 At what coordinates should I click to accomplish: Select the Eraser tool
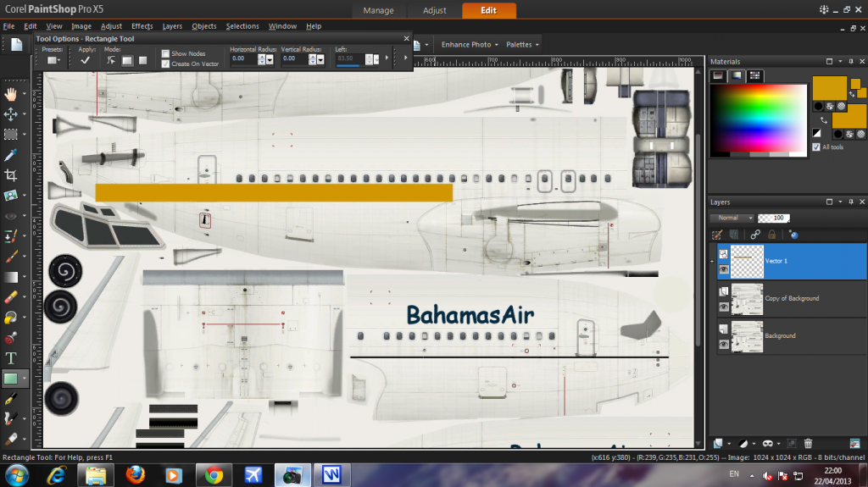point(11,297)
